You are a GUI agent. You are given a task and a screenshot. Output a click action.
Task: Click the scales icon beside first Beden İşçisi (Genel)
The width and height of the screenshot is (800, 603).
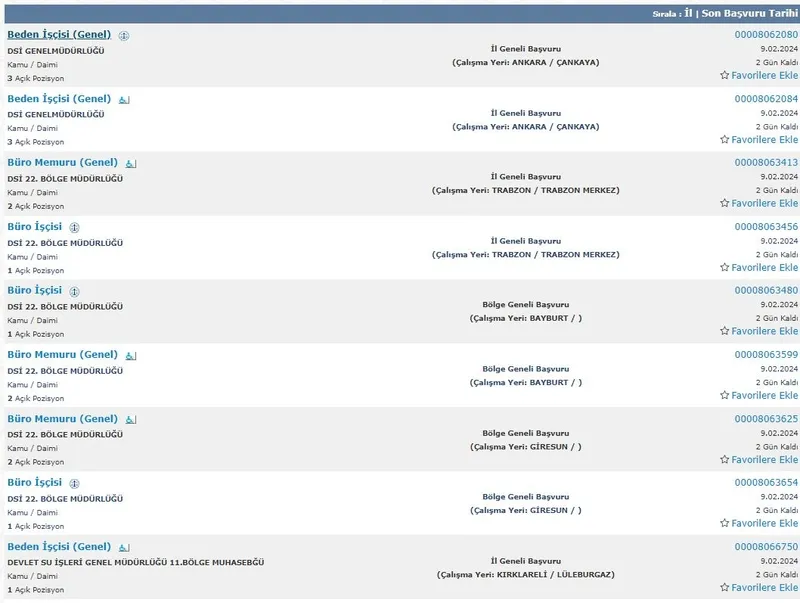(x=124, y=35)
